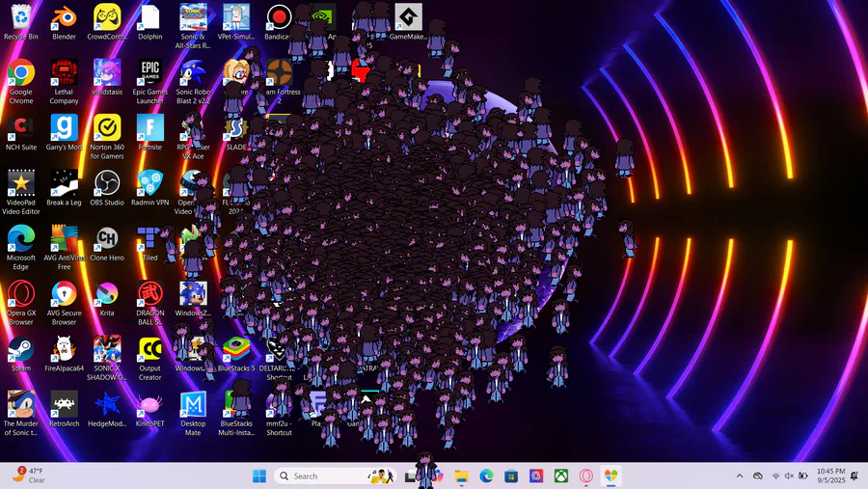Open Microsoft Store from the taskbar
The width and height of the screenshot is (868, 489).
pyautogui.click(x=511, y=475)
